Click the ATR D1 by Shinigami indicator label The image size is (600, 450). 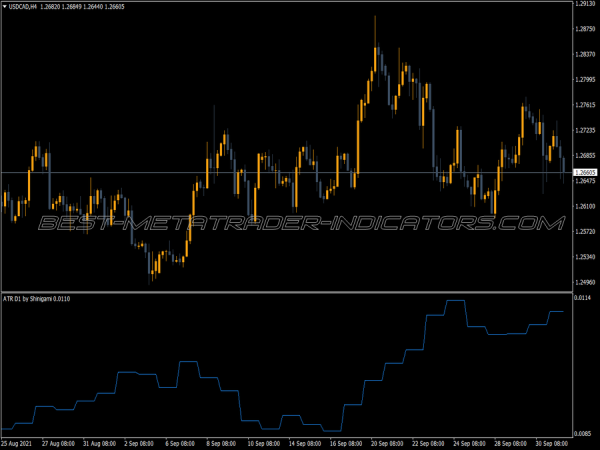click(x=37, y=299)
